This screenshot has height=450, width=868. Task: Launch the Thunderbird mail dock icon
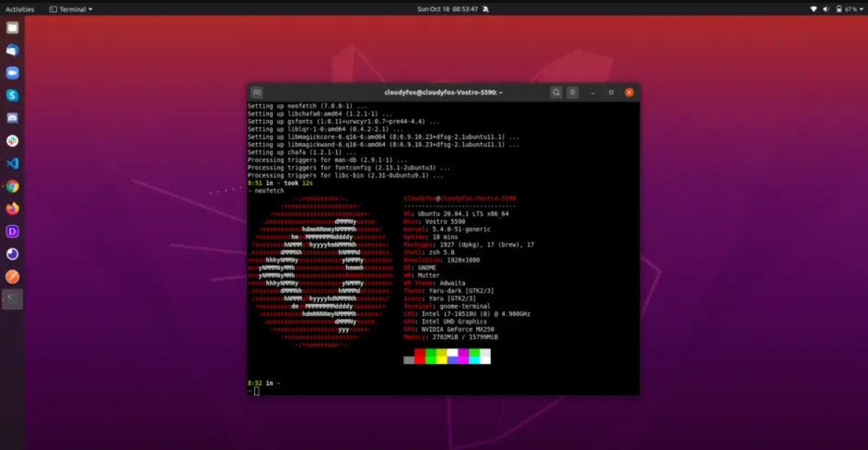(13, 50)
